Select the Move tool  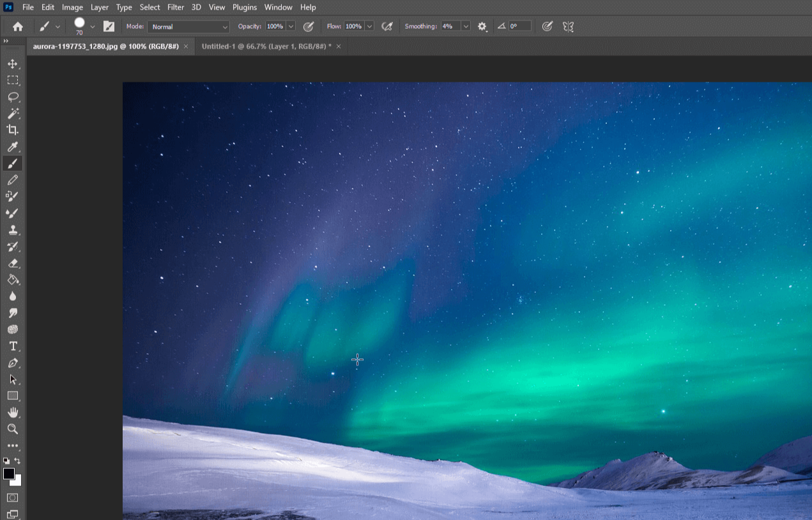(13, 64)
